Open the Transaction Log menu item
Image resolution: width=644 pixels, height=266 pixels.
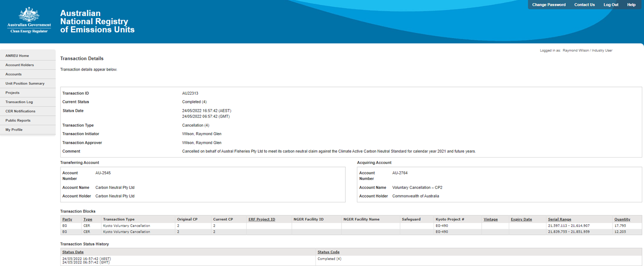tap(19, 102)
